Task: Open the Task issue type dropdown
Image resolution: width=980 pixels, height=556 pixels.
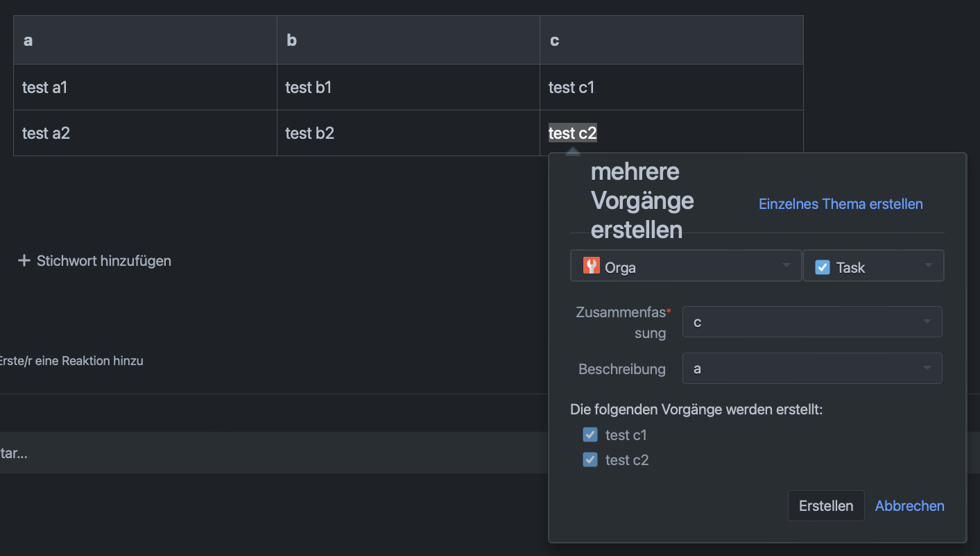Action: 873,266
